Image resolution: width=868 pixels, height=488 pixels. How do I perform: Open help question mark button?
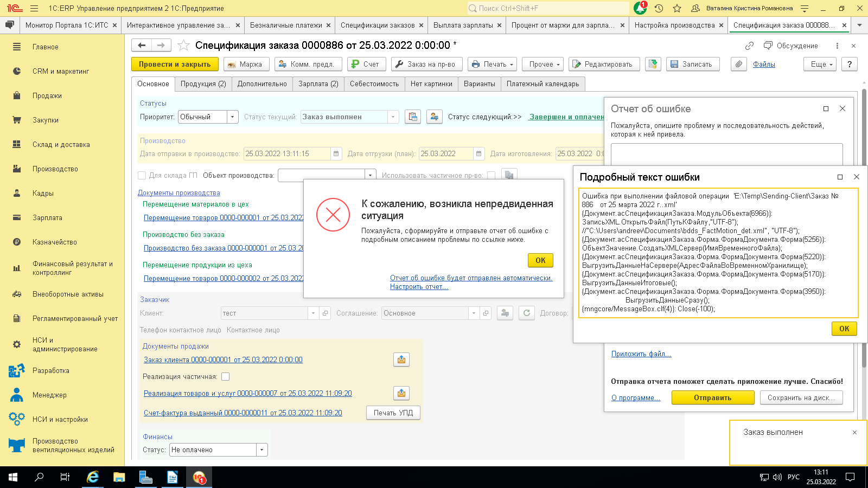click(850, 64)
